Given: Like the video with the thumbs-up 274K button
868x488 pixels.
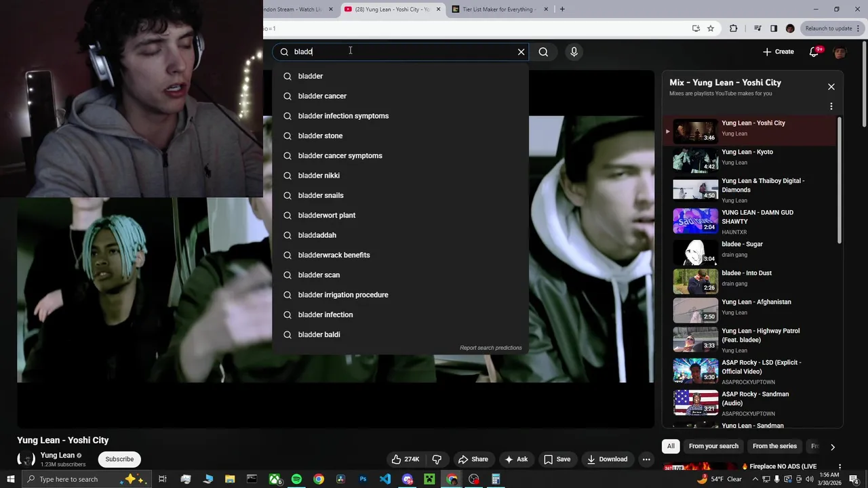Looking at the screenshot, I should [x=405, y=459].
